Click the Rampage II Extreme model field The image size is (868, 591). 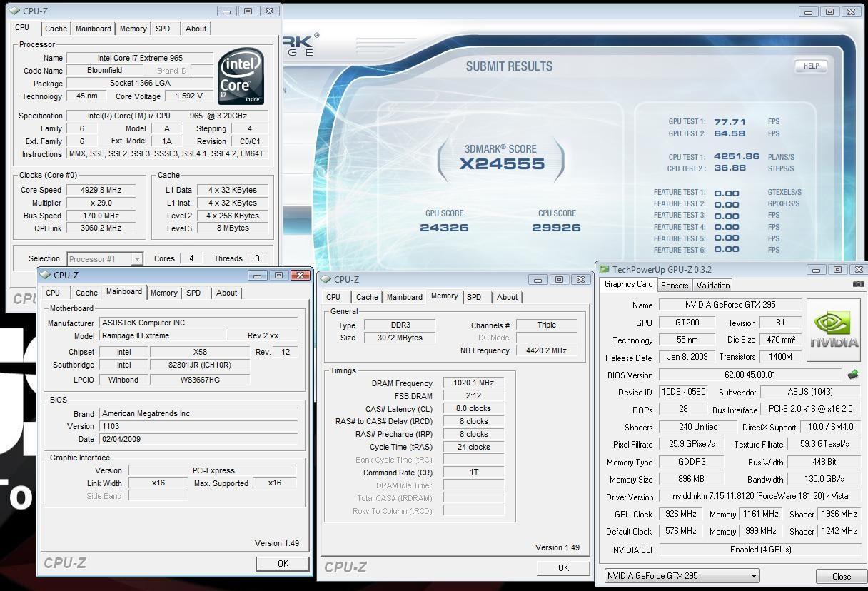[x=163, y=335]
